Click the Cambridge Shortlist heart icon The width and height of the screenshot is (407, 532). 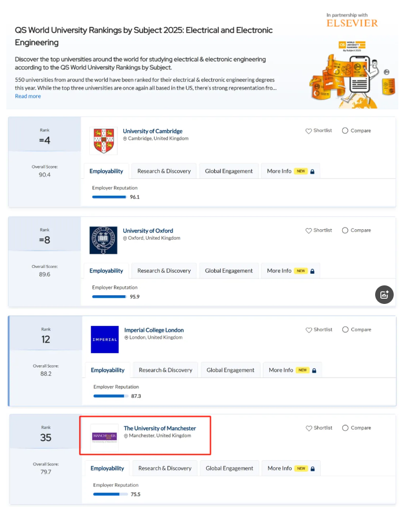[x=309, y=131]
